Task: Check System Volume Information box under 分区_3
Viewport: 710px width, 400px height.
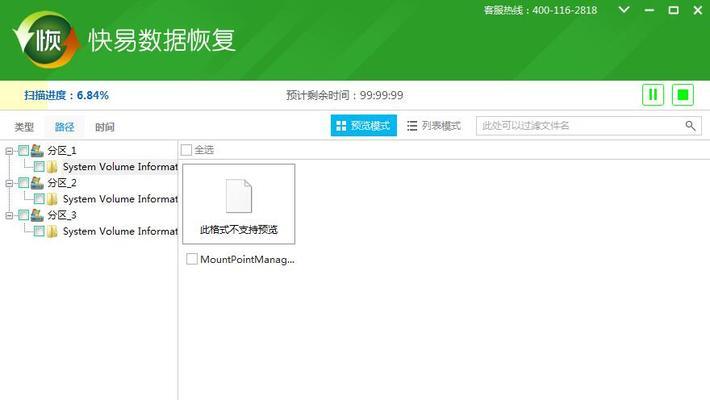Action: pyautogui.click(x=39, y=231)
